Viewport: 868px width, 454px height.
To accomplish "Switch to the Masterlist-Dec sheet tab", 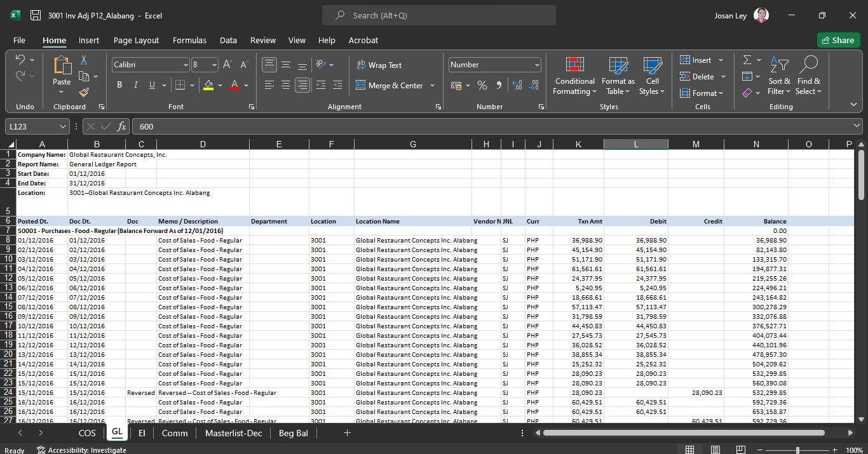I will pos(233,433).
